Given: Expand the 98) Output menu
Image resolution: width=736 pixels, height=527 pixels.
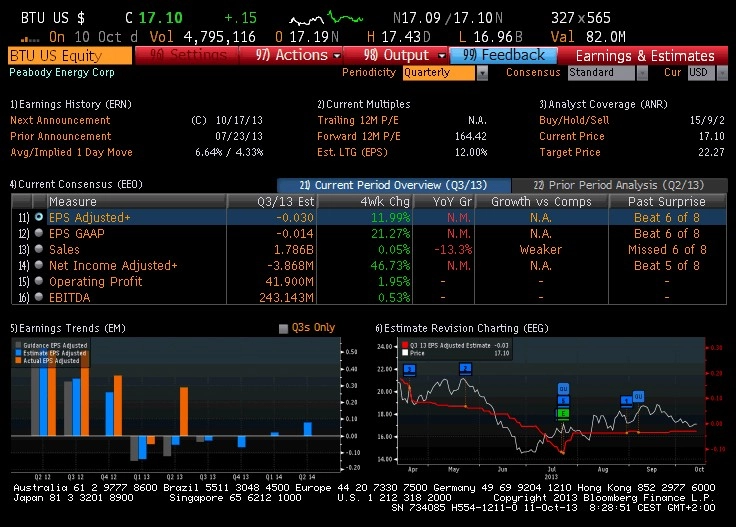Looking at the screenshot, I should 397,55.
